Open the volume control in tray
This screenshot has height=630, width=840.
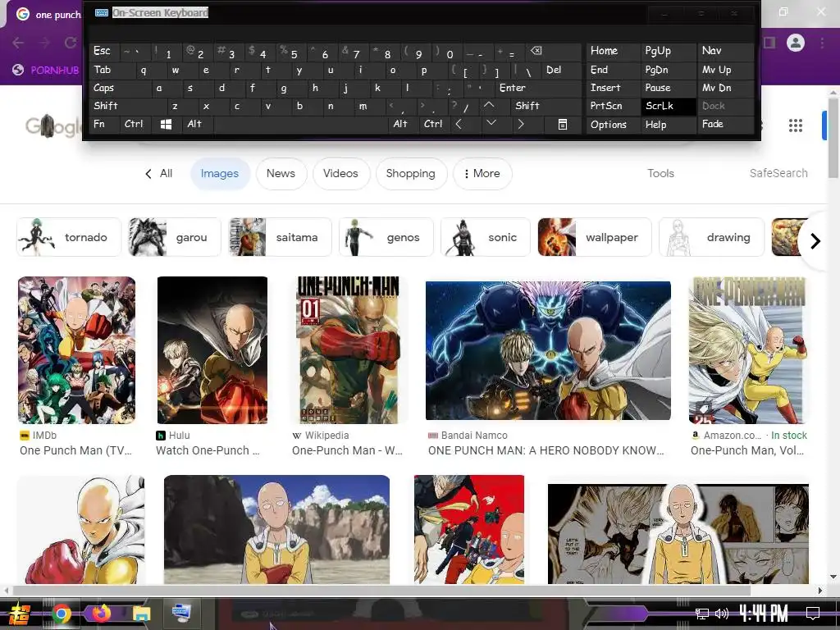click(x=722, y=614)
